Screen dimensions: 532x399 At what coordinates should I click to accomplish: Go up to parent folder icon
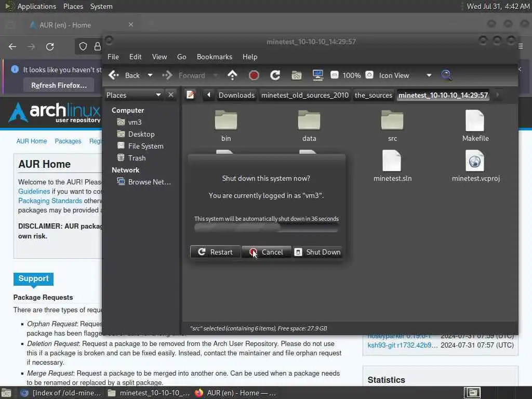pyautogui.click(x=232, y=75)
